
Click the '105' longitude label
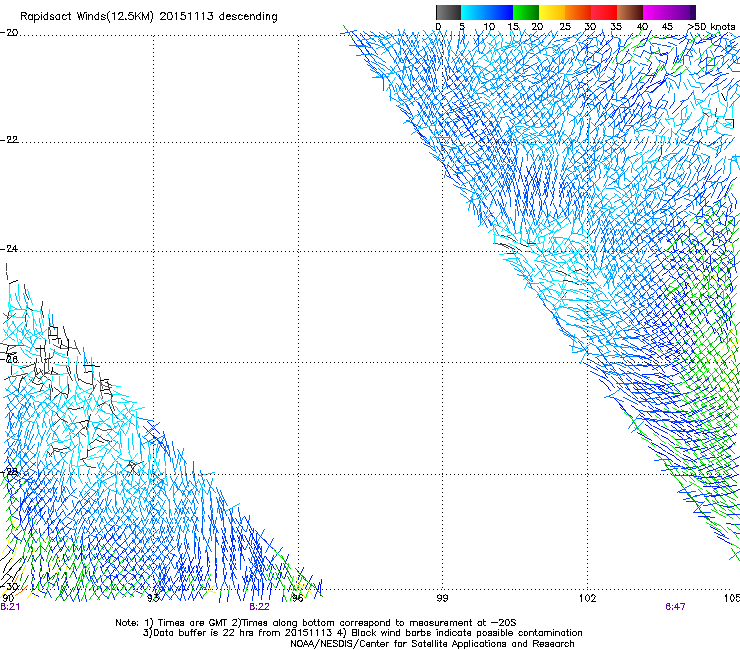[x=732, y=598]
